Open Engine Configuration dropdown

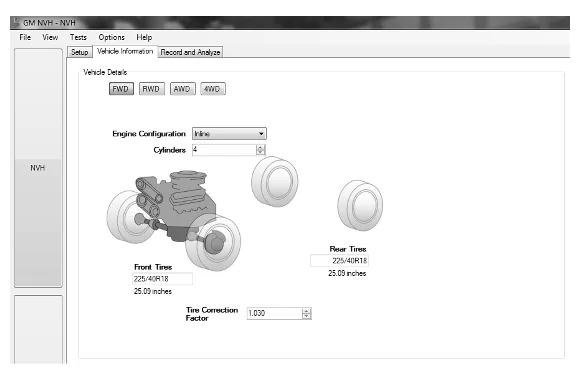pos(229,134)
